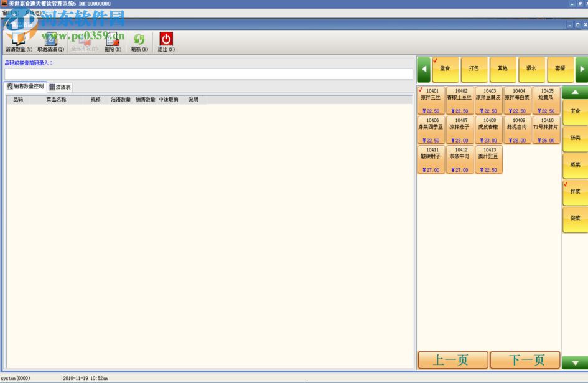
Task: Choose the 汤类 dish category
Action: 576,138
